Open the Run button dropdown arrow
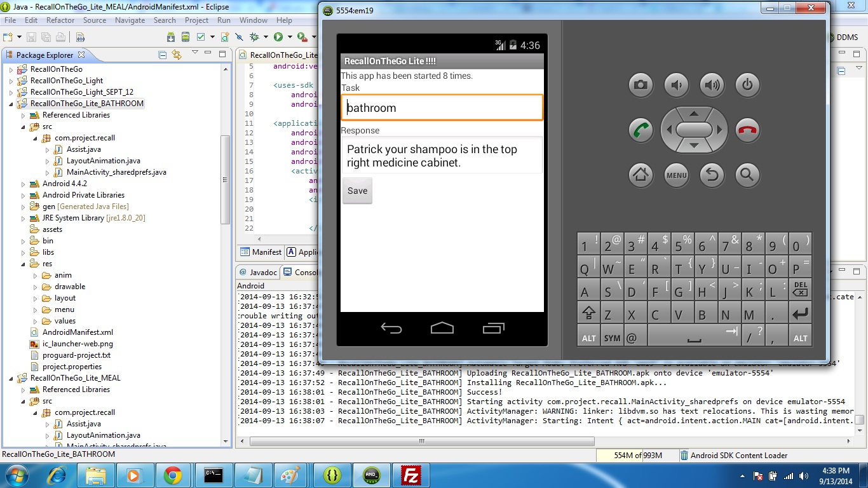 coord(289,37)
